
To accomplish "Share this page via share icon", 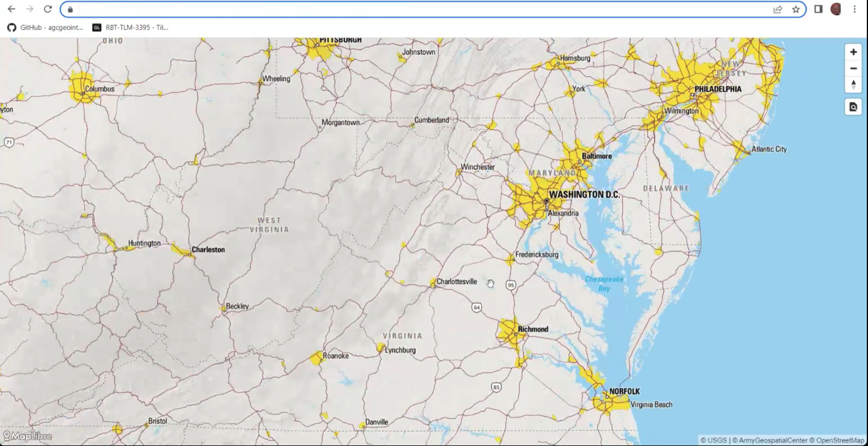I will click(778, 9).
